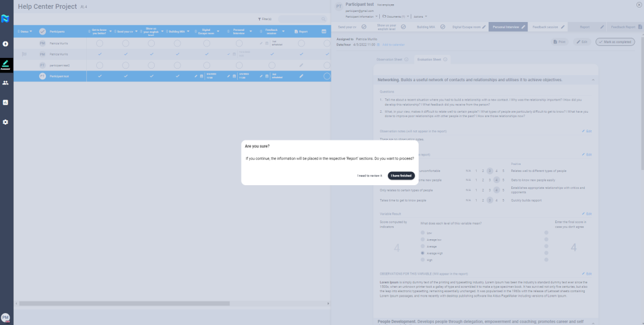This screenshot has width=644, height=325.
Task: Click the people icon in the left sidebar
Action: (x=6, y=83)
